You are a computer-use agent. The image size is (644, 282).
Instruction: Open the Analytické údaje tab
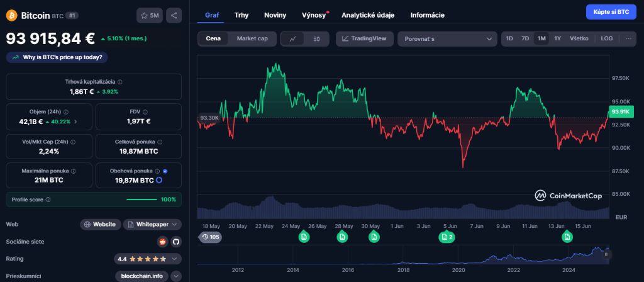(367, 14)
